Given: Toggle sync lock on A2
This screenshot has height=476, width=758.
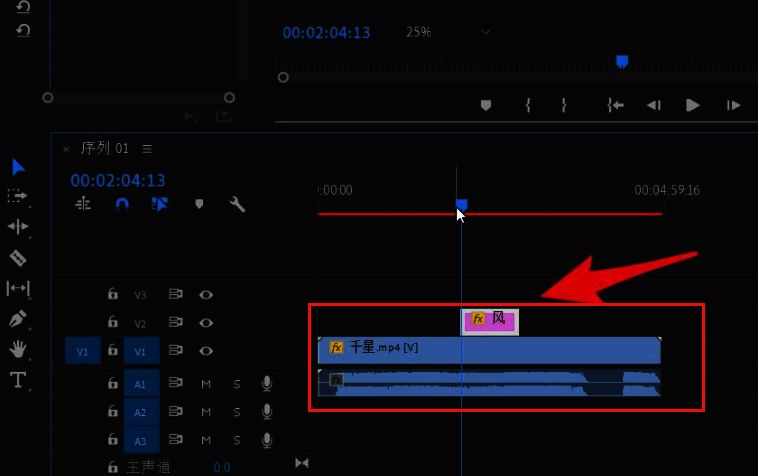Looking at the screenshot, I should (175, 411).
